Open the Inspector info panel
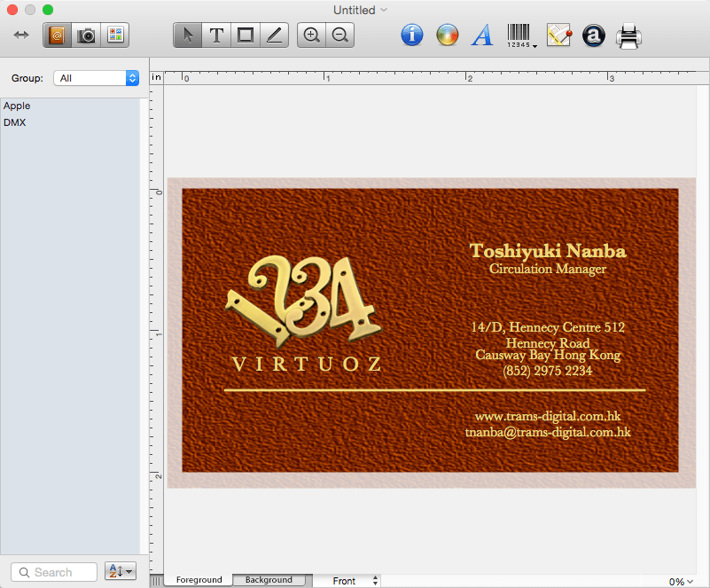Image resolution: width=710 pixels, height=588 pixels. click(x=412, y=35)
